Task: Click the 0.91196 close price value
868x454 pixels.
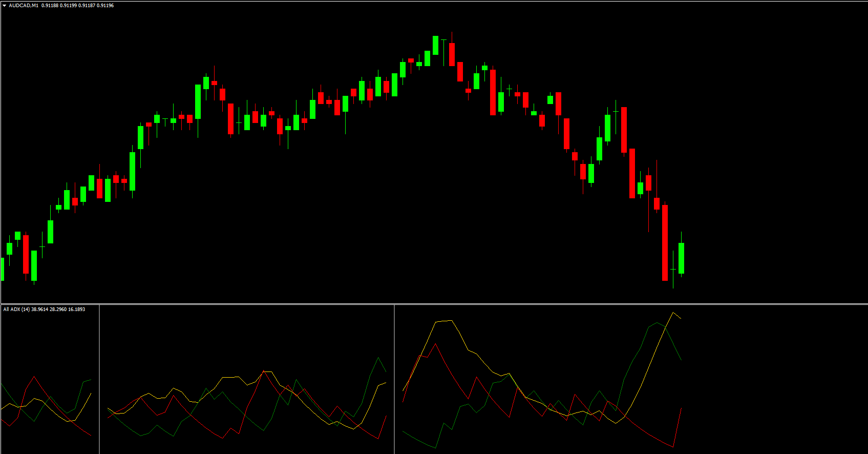Action: (105, 6)
